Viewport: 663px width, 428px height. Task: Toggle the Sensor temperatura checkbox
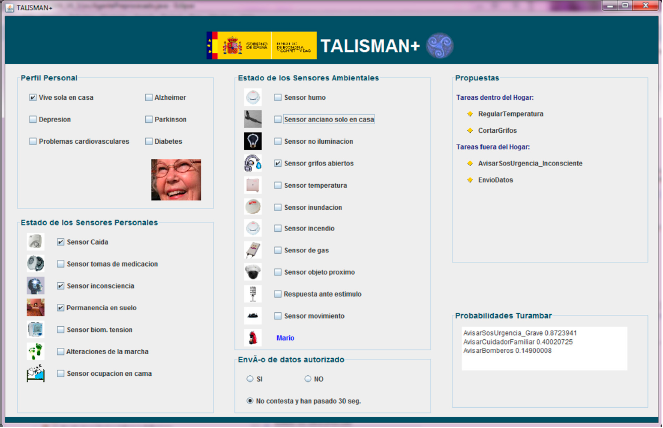click(279, 185)
